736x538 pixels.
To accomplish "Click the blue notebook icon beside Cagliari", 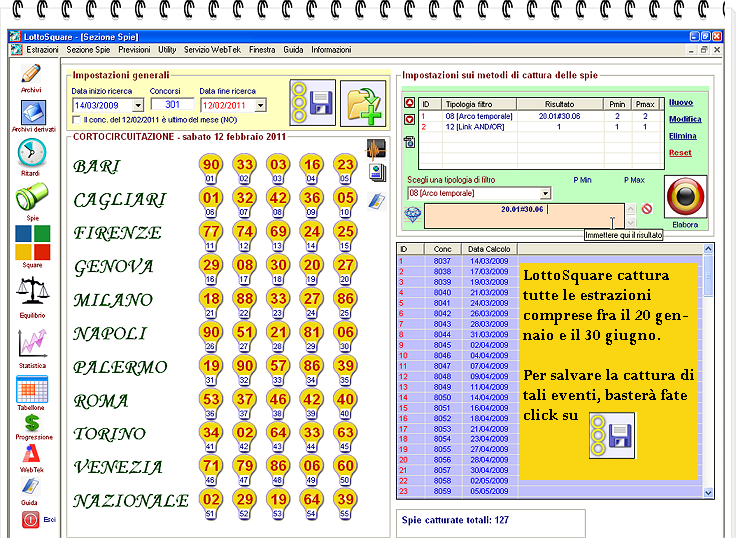I will (x=376, y=201).
